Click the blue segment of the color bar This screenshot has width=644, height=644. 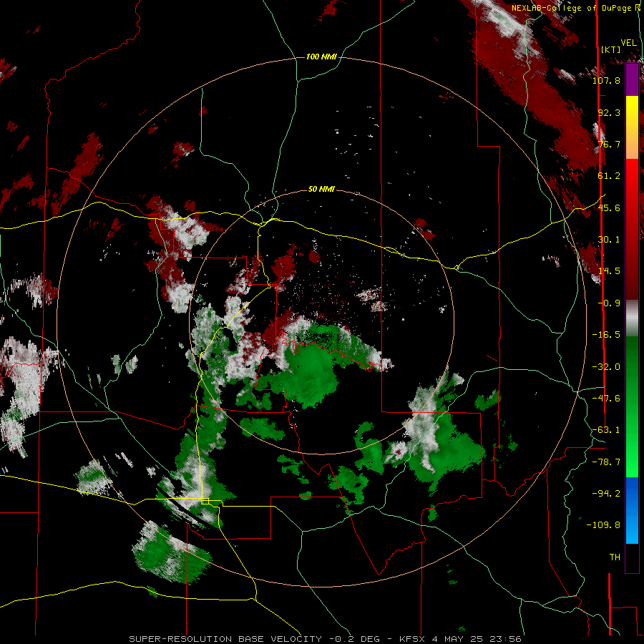coord(632,510)
